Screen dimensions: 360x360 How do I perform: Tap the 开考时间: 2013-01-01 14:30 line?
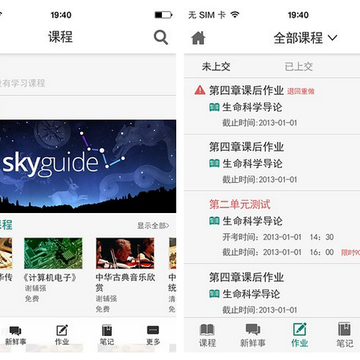pos(278,237)
